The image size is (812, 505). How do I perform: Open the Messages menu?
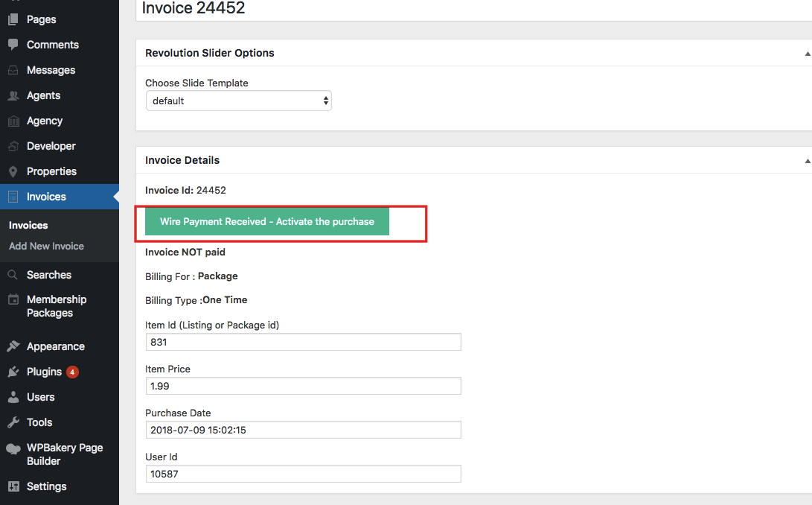click(51, 70)
